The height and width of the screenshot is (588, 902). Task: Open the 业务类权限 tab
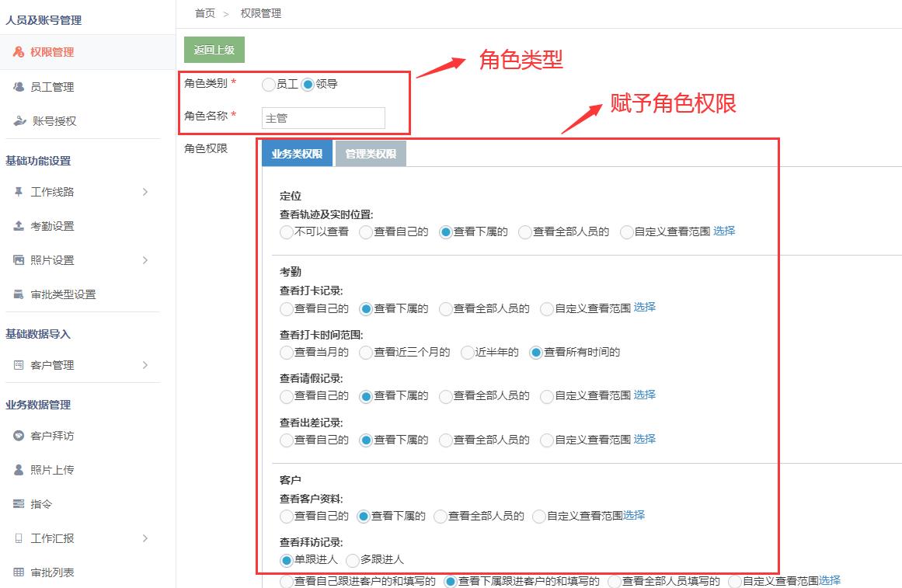click(297, 154)
